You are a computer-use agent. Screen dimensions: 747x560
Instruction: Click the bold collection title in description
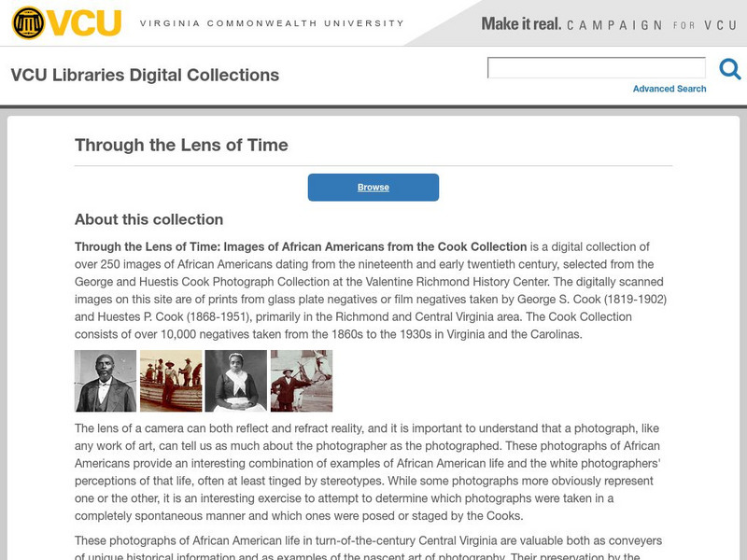[301, 247]
